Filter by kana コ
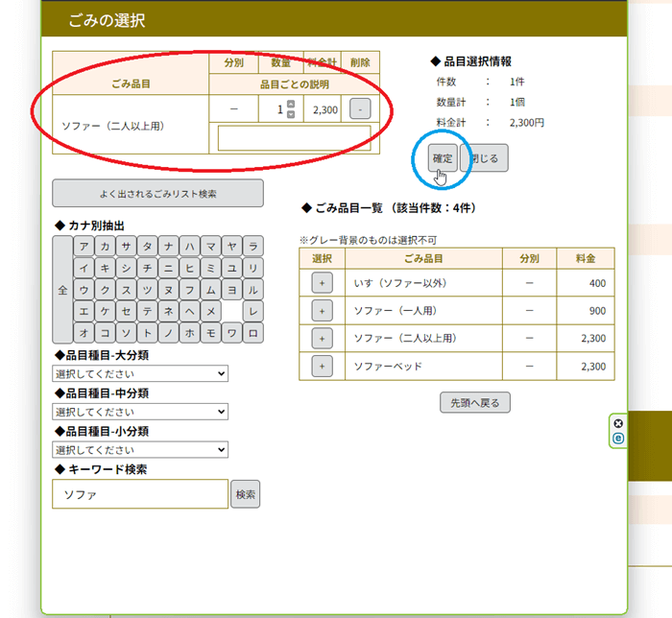The image size is (672, 618). [105, 333]
